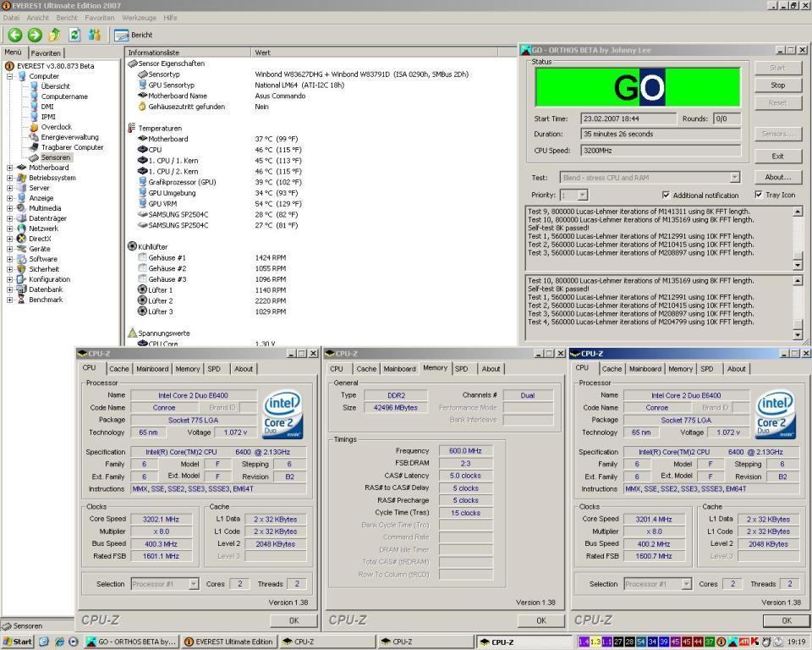
Task: Open the Priority dropdown in ORTHOS
Action: pos(583,195)
